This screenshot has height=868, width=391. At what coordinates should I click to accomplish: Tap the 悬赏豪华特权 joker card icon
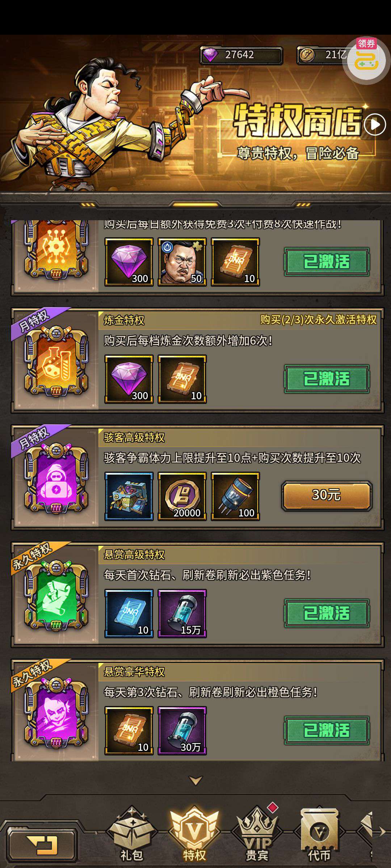[x=56, y=713]
